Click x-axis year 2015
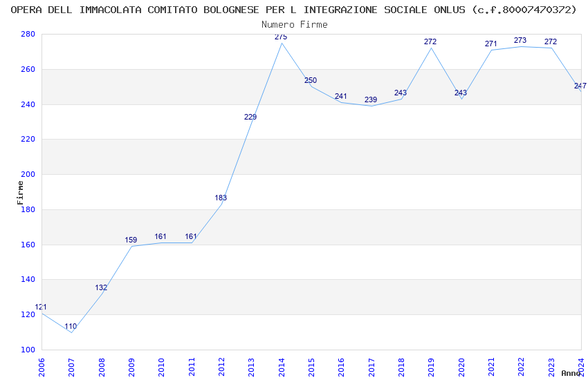Viewport: 588px width, 380px height. pyautogui.click(x=311, y=367)
